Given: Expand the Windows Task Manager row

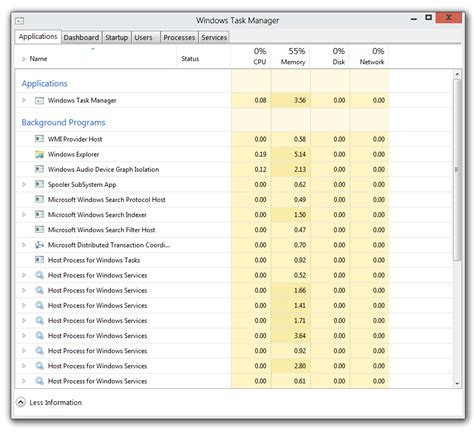Looking at the screenshot, I should (x=24, y=100).
